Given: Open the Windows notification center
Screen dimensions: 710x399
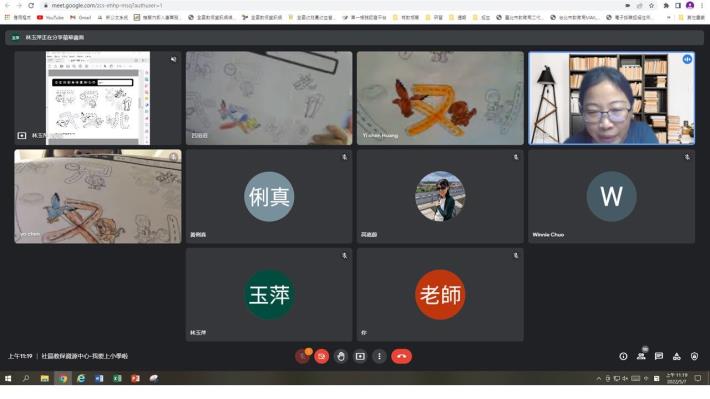Looking at the screenshot, I should [x=698, y=378].
